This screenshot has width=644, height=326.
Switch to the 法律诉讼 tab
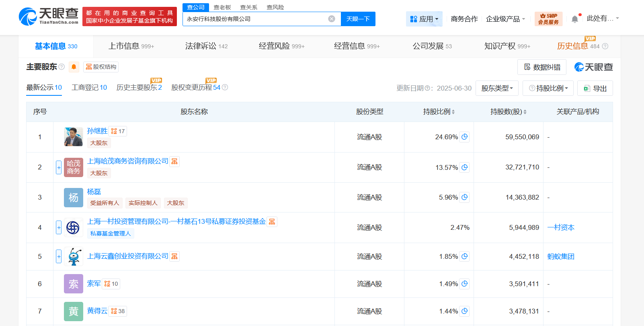[206, 46]
